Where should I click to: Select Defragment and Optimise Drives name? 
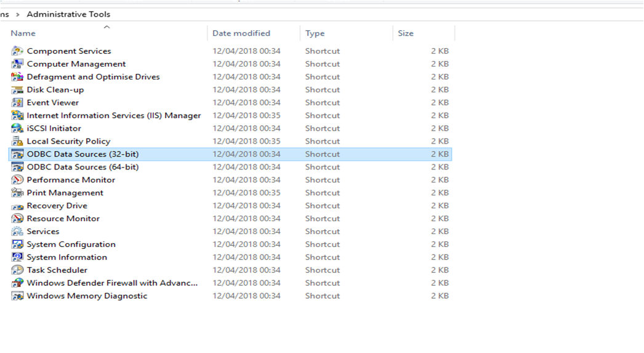(93, 77)
